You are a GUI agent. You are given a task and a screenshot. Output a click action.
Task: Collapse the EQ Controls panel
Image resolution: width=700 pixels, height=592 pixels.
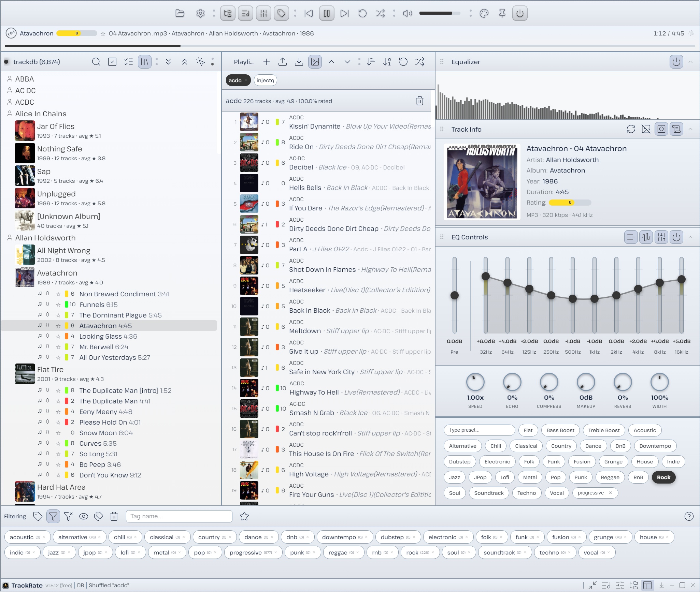[690, 237]
